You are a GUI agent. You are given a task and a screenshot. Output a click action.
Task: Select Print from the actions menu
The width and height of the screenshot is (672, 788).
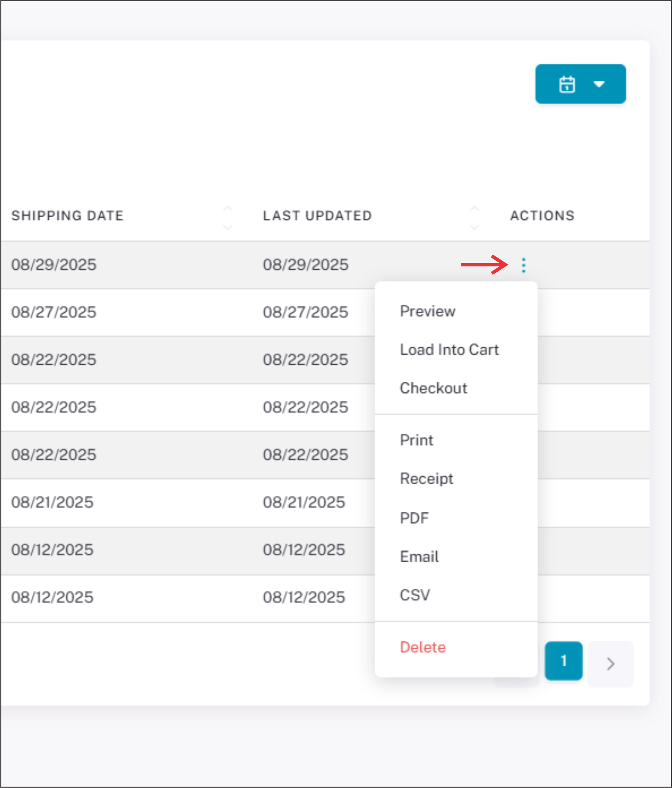point(417,440)
